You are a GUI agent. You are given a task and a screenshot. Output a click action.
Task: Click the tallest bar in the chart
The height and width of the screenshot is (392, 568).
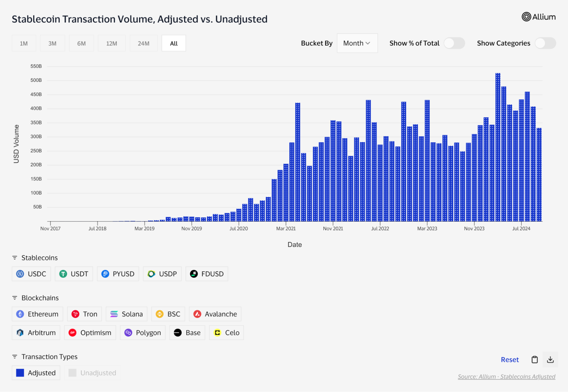[x=498, y=148]
